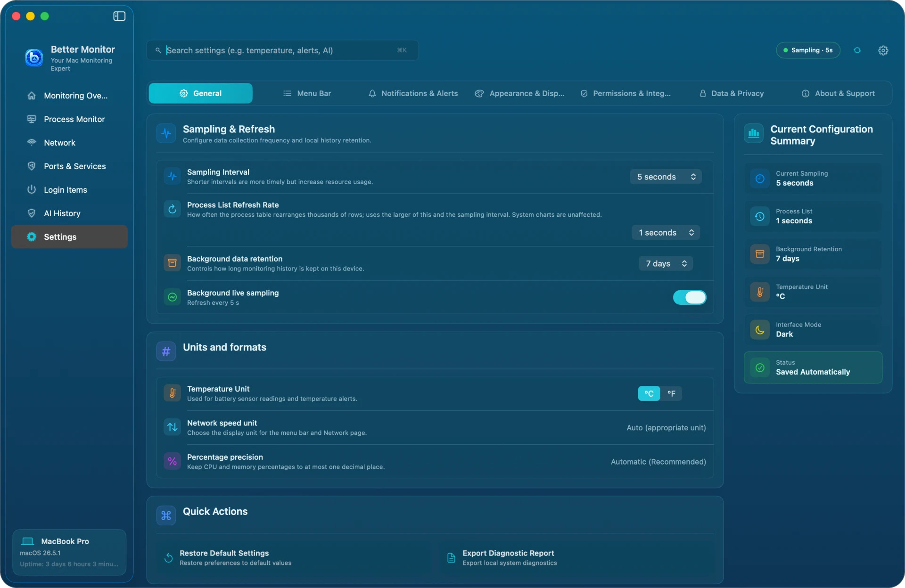Click the Current Configuration Summary chart icon

(x=754, y=133)
